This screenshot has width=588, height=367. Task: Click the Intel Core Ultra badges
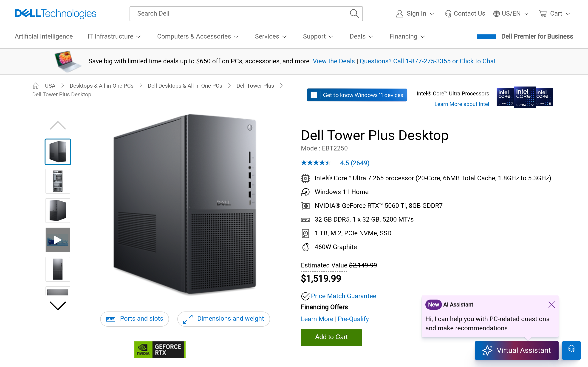(524, 97)
